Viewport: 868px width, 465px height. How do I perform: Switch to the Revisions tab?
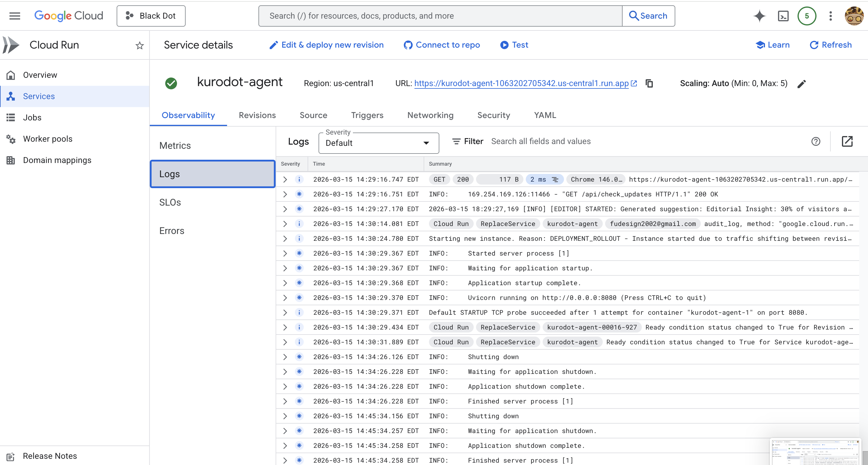click(257, 115)
